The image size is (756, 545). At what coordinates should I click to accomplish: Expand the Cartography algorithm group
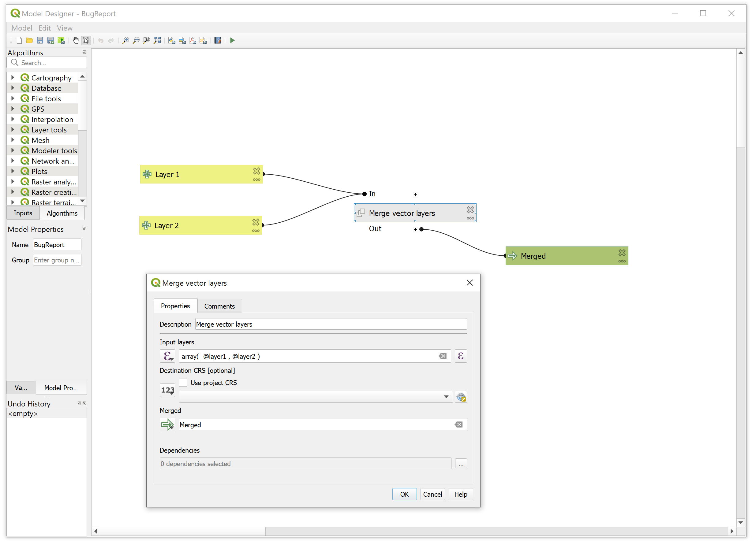13,77
